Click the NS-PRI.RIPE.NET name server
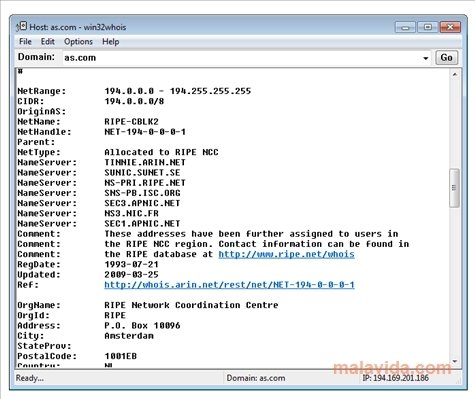 pos(145,183)
